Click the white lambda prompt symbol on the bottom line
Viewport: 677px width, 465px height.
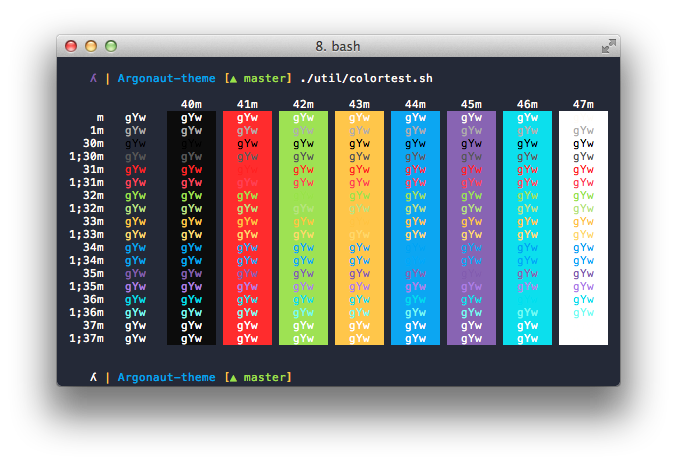pyautogui.click(x=94, y=377)
